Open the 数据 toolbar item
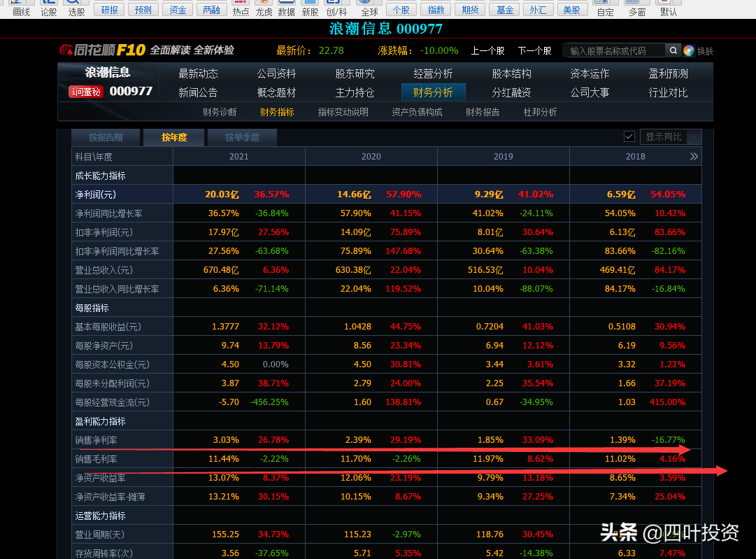 tap(287, 8)
